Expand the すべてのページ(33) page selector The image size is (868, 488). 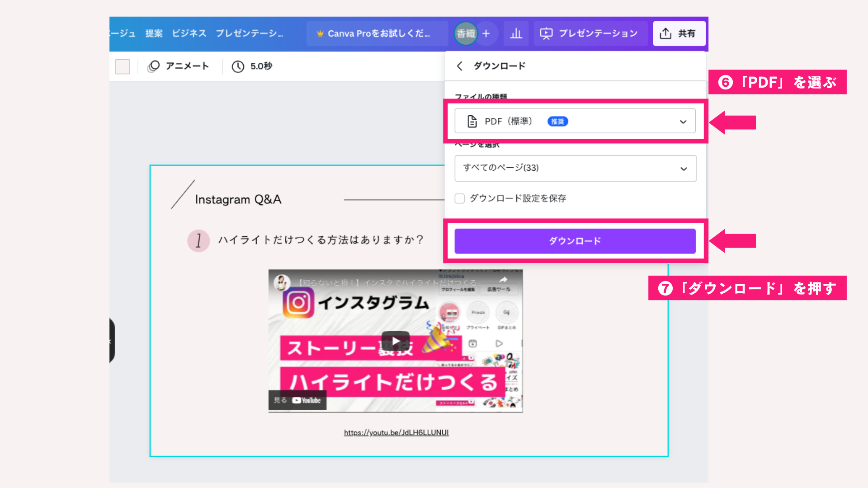pos(575,168)
